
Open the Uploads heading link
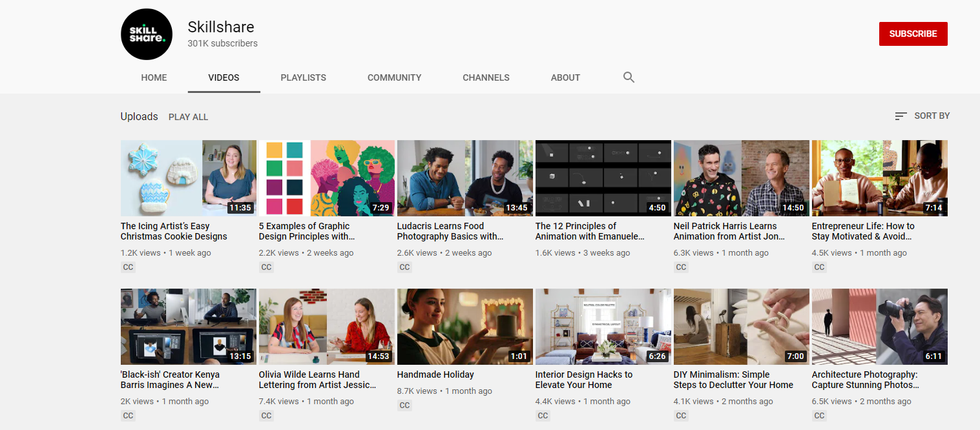139,117
